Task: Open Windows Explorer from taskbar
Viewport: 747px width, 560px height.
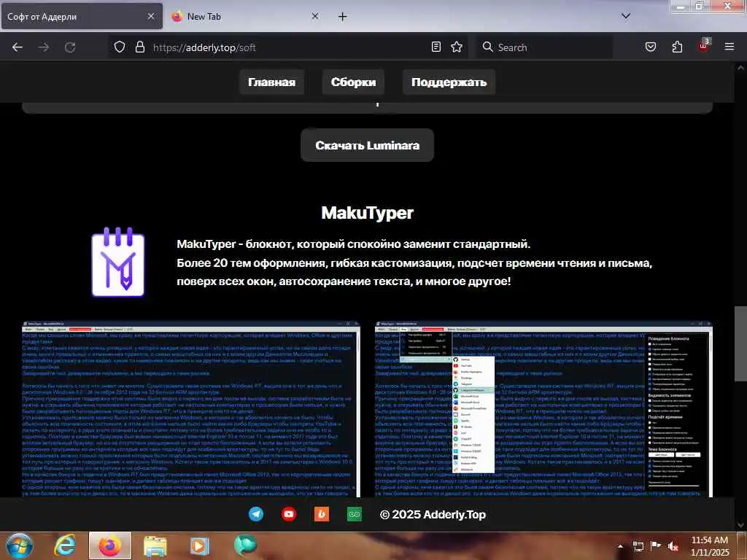Action: [155, 545]
